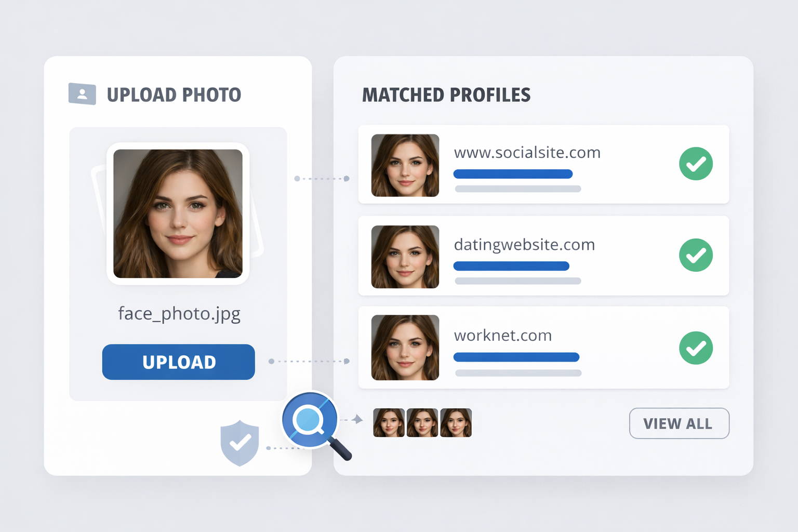The image size is (798, 532).
Task: Click the shield checkmark security icon
Action: click(x=240, y=443)
